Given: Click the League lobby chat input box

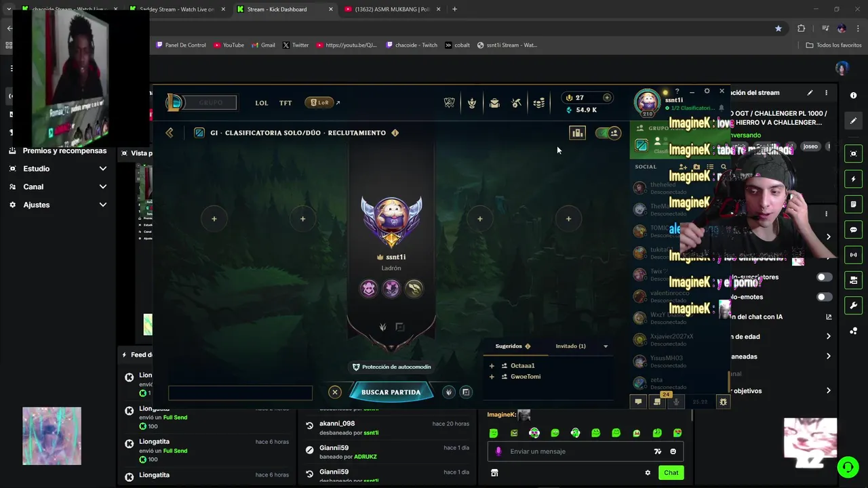Looking at the screenshot, I should point(240,392).
